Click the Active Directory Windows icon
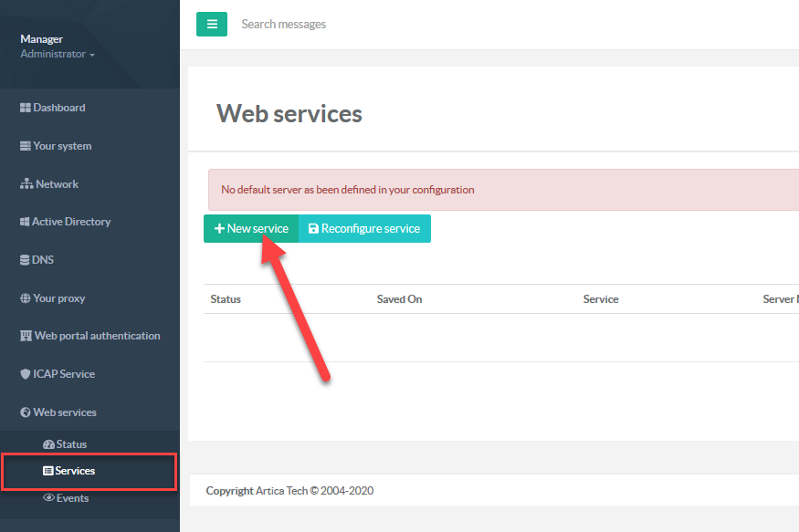 point(25,222)
